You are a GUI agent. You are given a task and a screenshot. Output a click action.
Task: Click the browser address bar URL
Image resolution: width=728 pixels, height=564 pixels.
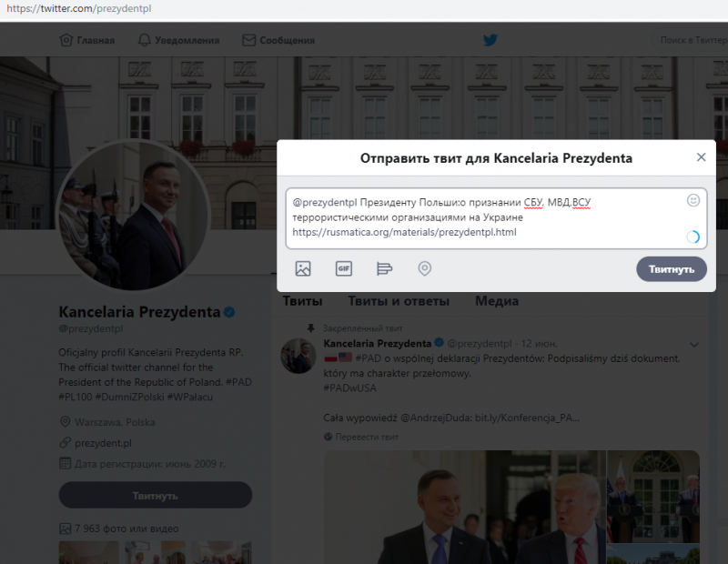pyautogui.click(x=79, y=8)
